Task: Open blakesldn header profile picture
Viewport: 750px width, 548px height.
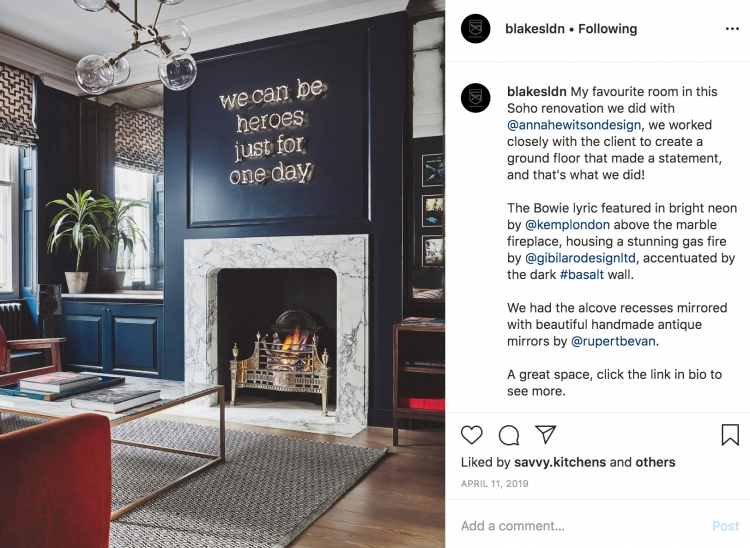Action: pyautogui.click(x=475, y=29)
